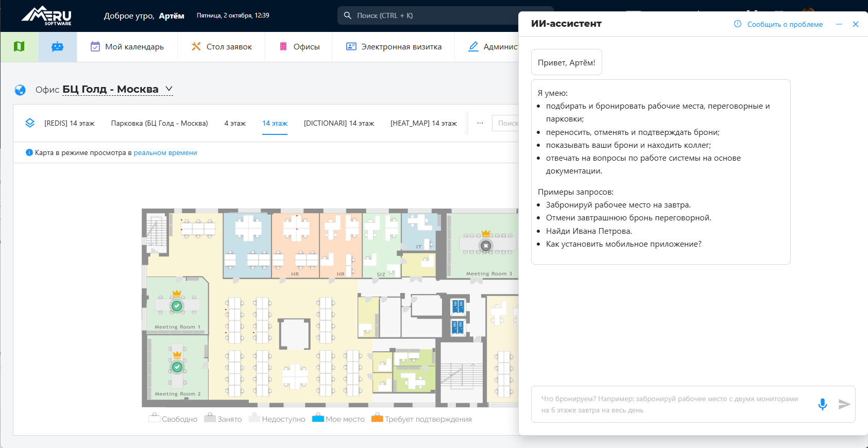Open Офисы menu item
Viewport: 868px width, 448px height.
coord(299,47)
